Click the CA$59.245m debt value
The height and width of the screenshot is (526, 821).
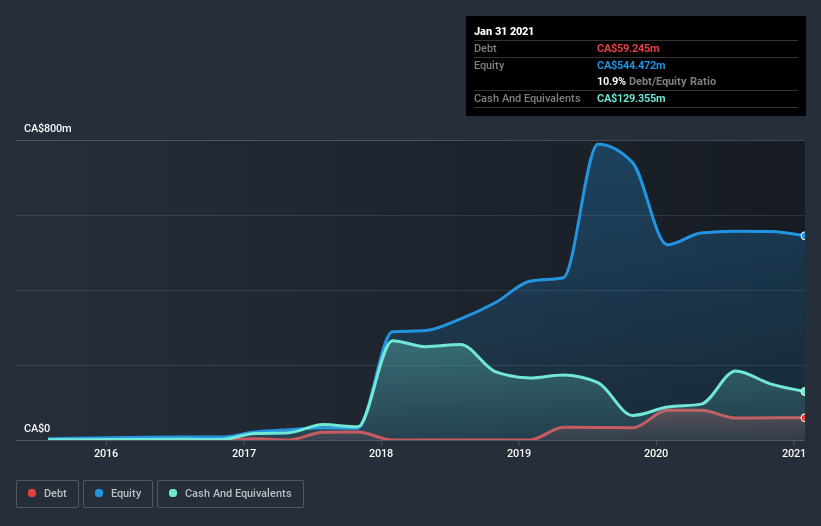tap(628, 48)
